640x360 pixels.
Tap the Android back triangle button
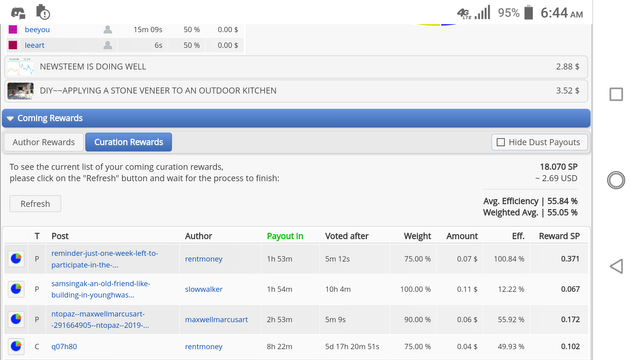pos(616,266)
